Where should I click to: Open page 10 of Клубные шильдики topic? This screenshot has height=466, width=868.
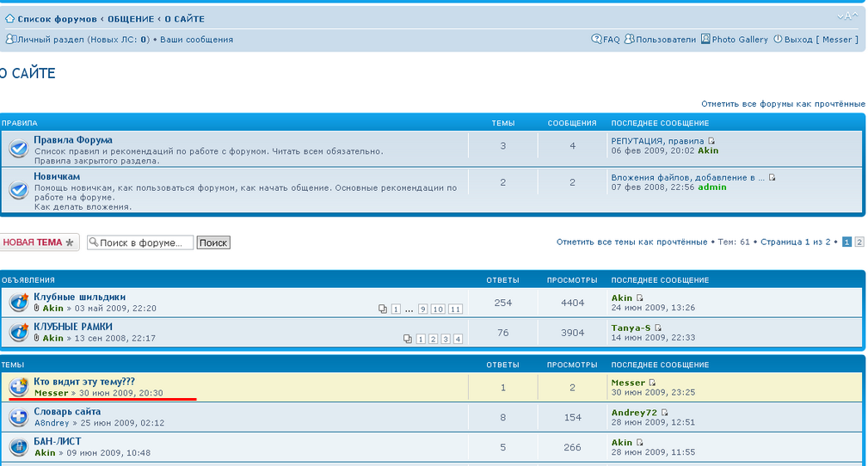[438, 310]
